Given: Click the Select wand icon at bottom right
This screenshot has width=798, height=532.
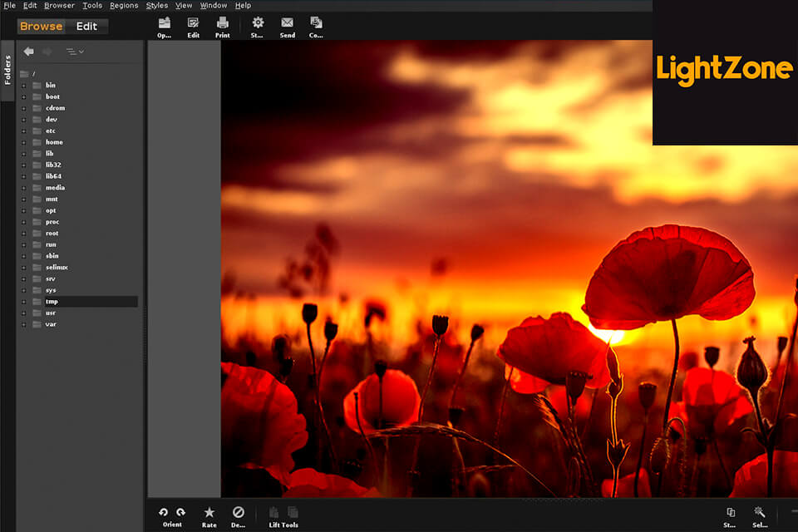Looking at the screenshot, I should point(759,512).
